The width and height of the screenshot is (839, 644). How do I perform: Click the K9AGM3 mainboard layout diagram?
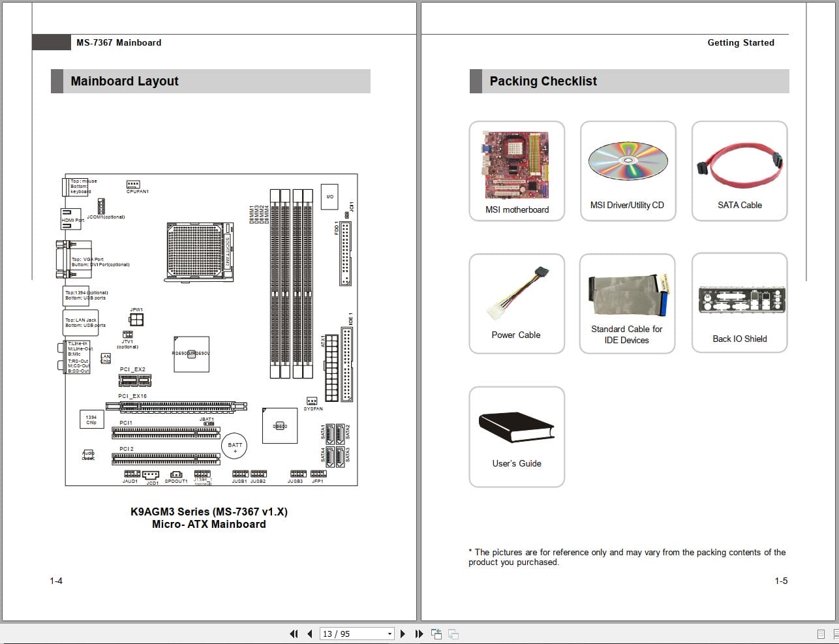(210, 330)
